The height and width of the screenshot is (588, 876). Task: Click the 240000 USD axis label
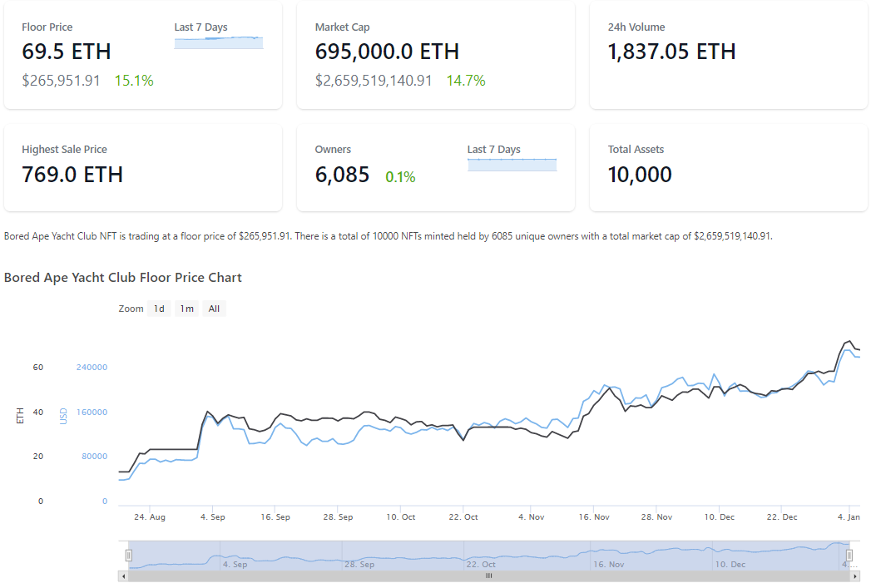point(92,367)
